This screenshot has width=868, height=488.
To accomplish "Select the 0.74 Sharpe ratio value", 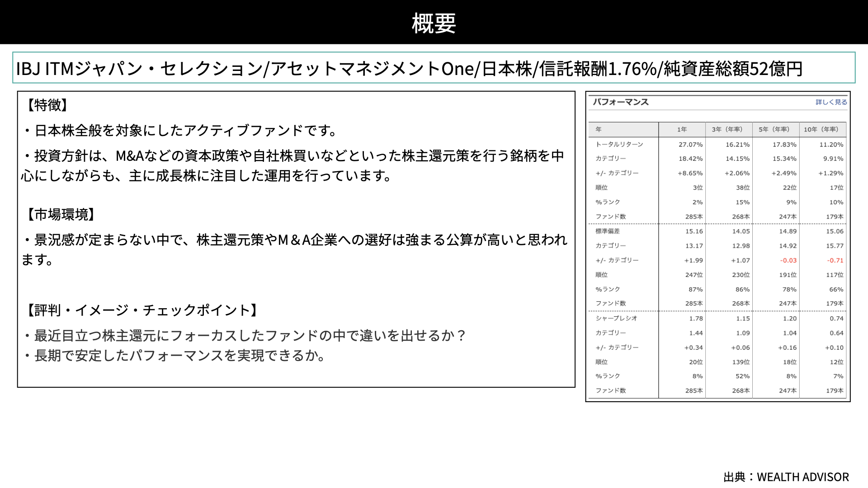I will pos(837,319).
